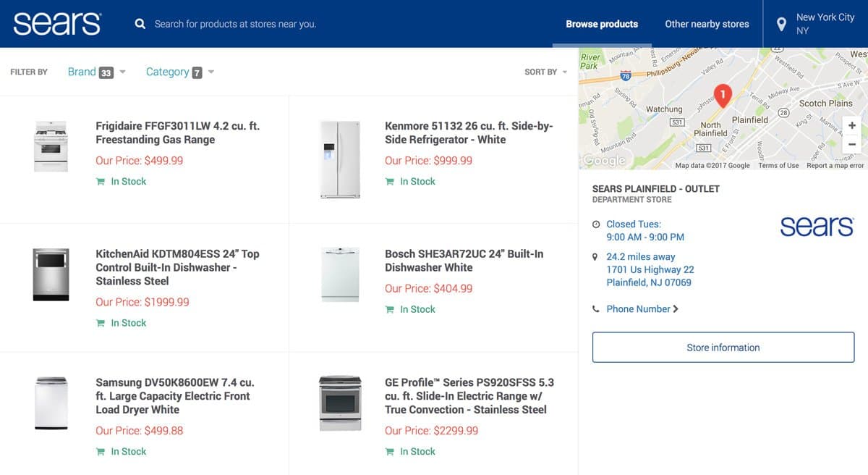The height and width of the screenshot is (475, 868).
Task: Click the Sears logo in header
Action: click(57, 23)
